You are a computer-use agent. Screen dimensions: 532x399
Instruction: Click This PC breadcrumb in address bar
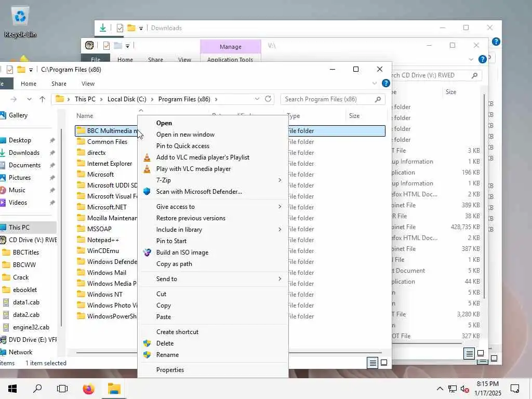[x=85, y=99]
